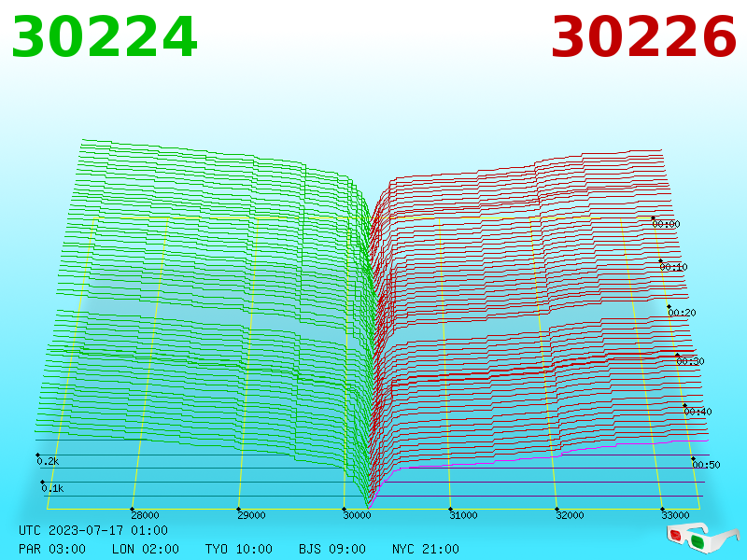Click the UTC 2023-07-17 01:00 timestamp
The image size is (747, 560).
coord(93,530)
